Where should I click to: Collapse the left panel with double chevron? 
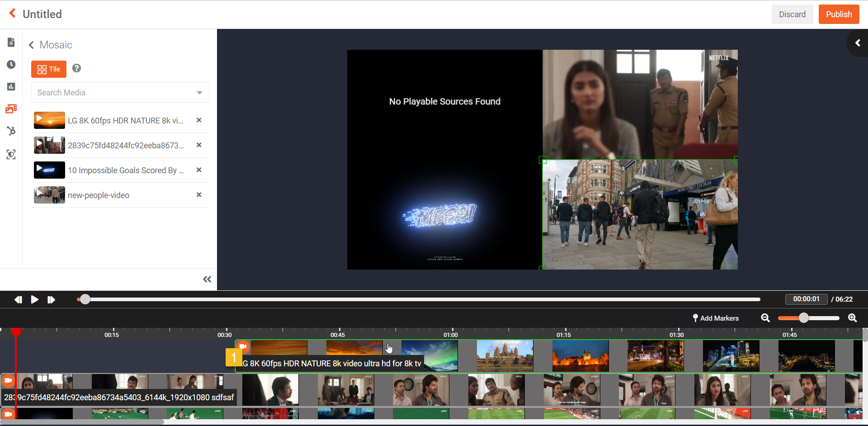pyautogui.click(x=207, y=279)
